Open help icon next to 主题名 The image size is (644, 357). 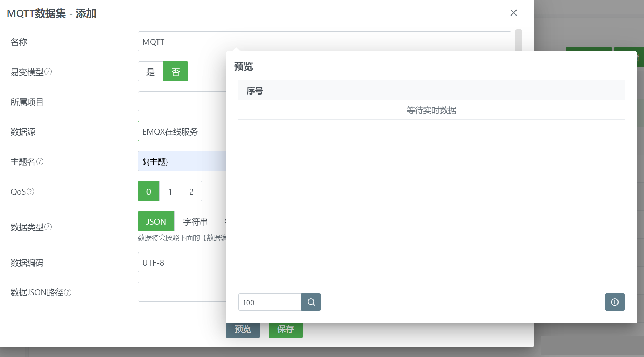(x=40, y=161)
